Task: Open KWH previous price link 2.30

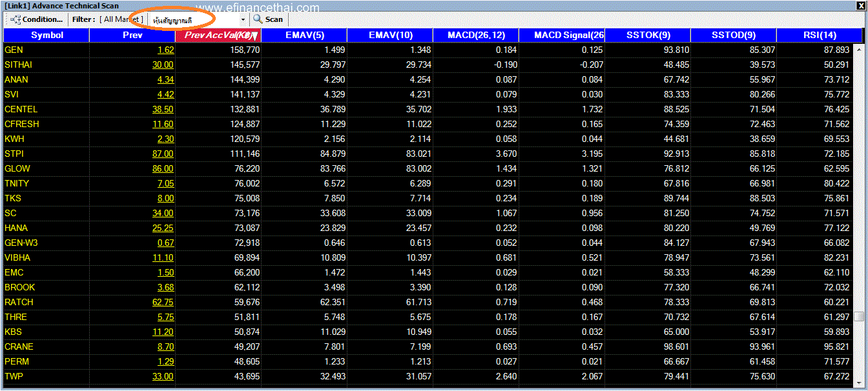Action: pyautogui.click(x=165, y=139)
